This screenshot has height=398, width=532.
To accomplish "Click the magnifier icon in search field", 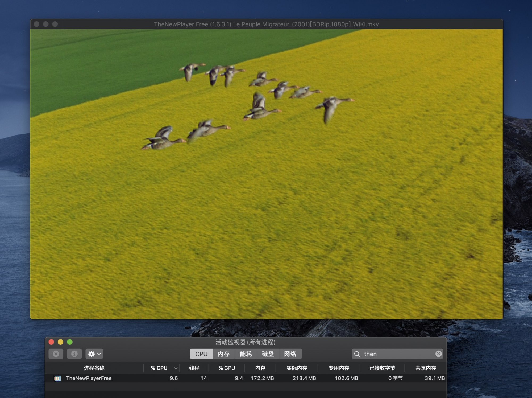I will (x=357, y=354).
